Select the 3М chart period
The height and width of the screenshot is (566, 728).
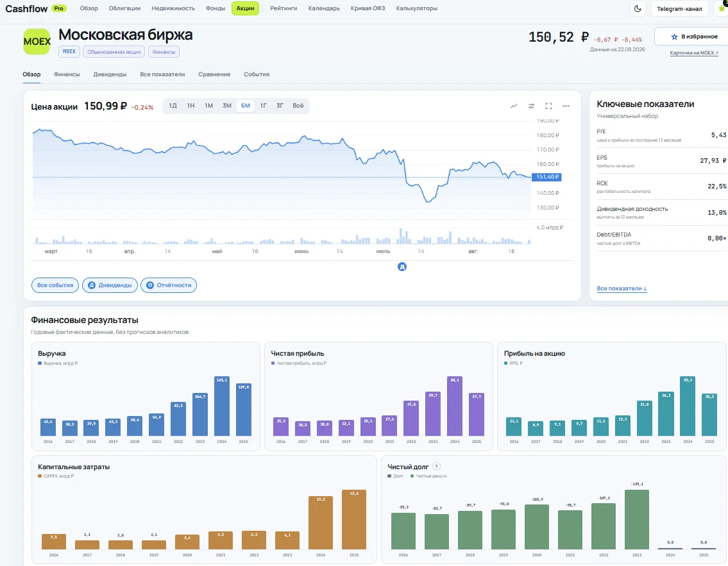tap(227, 106)
